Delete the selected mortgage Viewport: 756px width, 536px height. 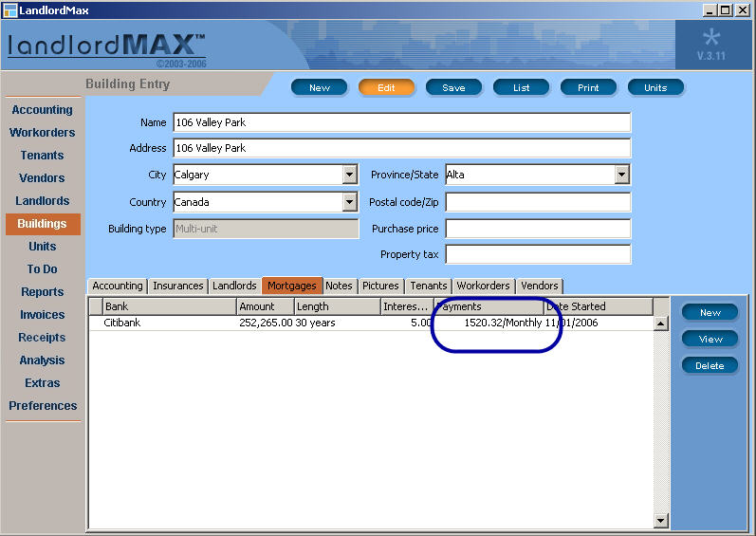click(x=710, y=365)
